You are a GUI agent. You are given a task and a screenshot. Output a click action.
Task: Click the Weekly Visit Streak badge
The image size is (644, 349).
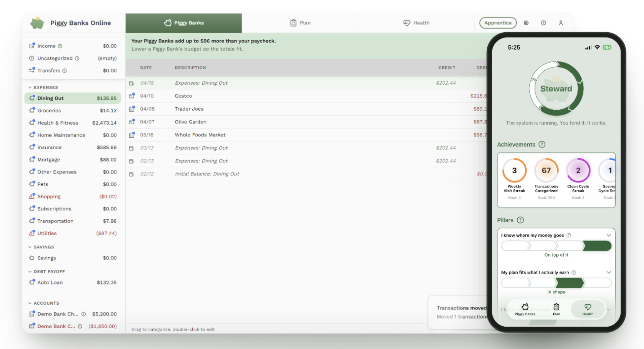[x=515, y=179]
